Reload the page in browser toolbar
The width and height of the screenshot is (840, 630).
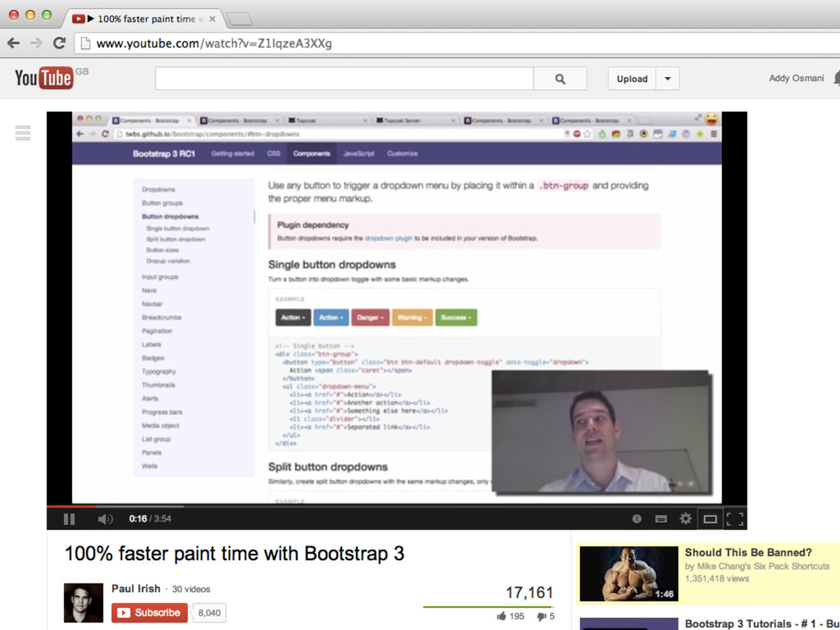[x=59, y=43]
